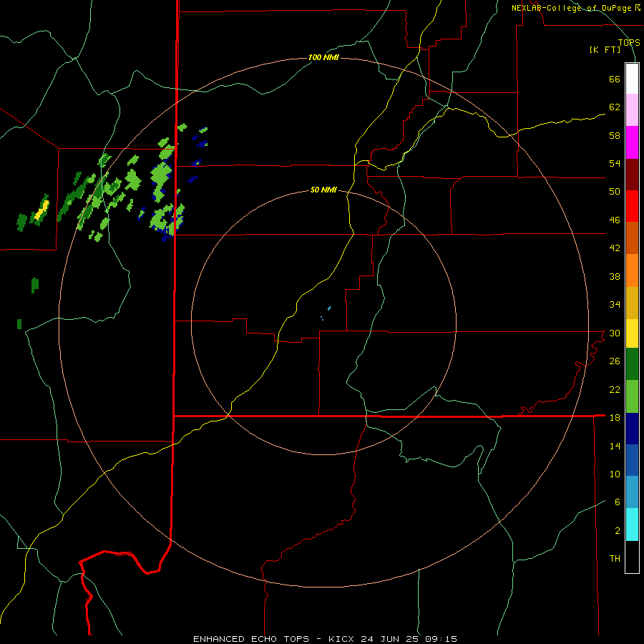The image size is (644, 644).
Task: Click the 30 scale label
Action: pyautogui.click(x=615, y=333)
